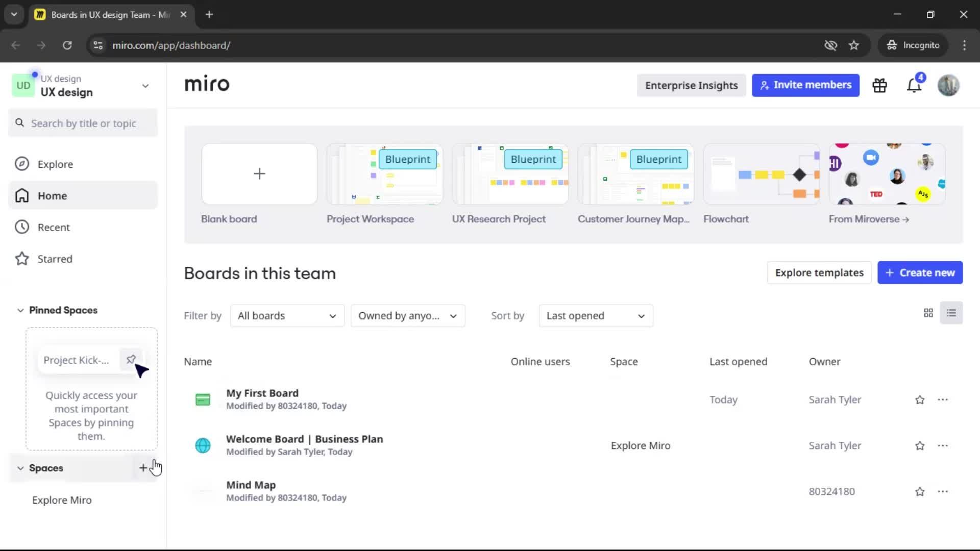Viewport: 980px width, 551px height.
Task: Reload the page
Action: click(x=67, y=45)
